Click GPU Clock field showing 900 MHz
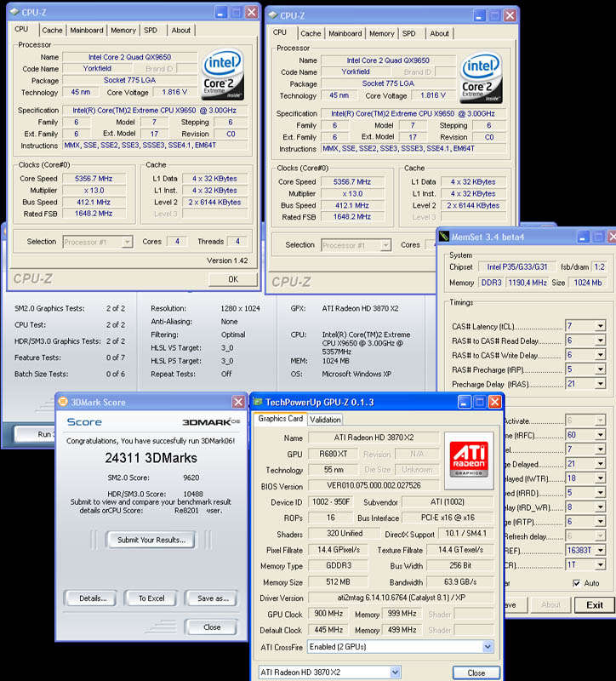The width and height of the screenshot is (616, 681). [x=328, y=613]
